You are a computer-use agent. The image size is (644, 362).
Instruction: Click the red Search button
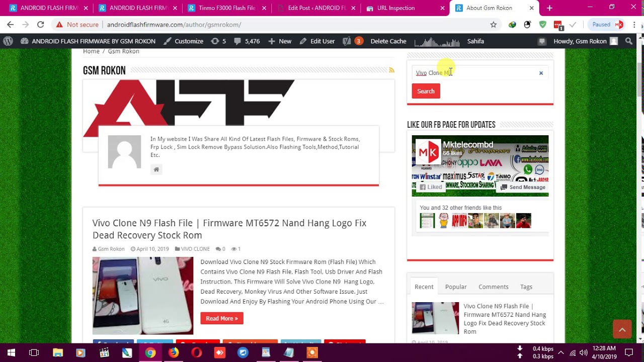[x=426, y=91]
